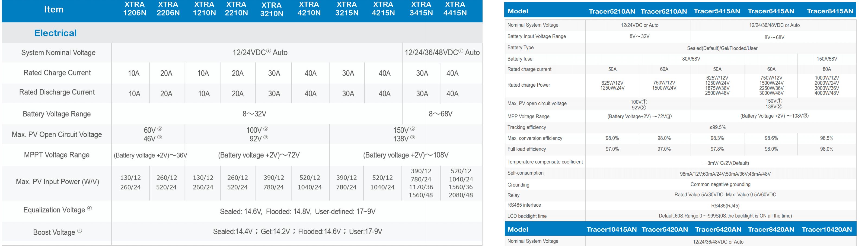Viewport: 868px width, 246px height.
Task: Click the Battery fuse row label
Action: pos(520,59)
